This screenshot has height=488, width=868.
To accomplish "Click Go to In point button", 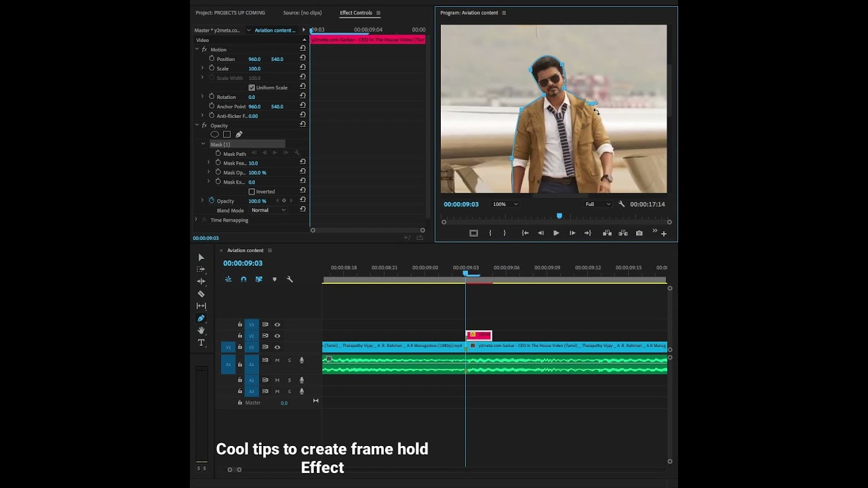I will coord(525,233).
